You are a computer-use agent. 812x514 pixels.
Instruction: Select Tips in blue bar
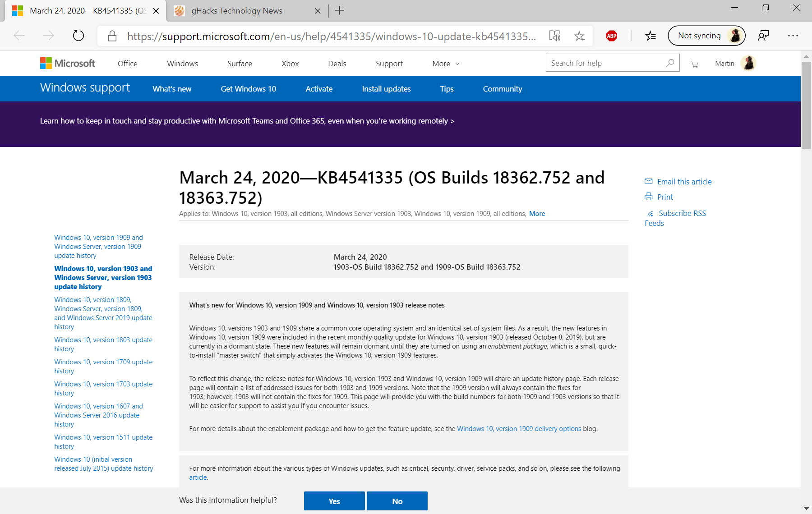(447, 89)
